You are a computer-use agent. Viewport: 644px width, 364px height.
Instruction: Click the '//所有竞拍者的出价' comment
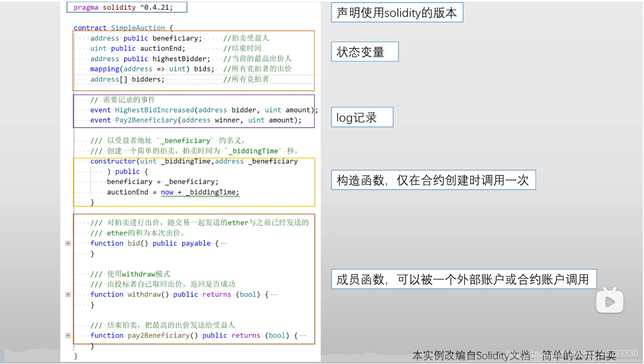(x=257, y=69)
